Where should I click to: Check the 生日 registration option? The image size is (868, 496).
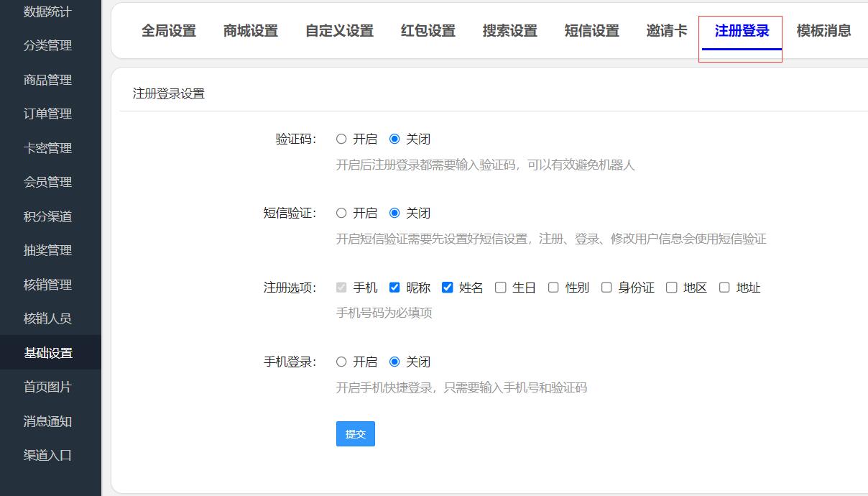(x=501, y=288)
